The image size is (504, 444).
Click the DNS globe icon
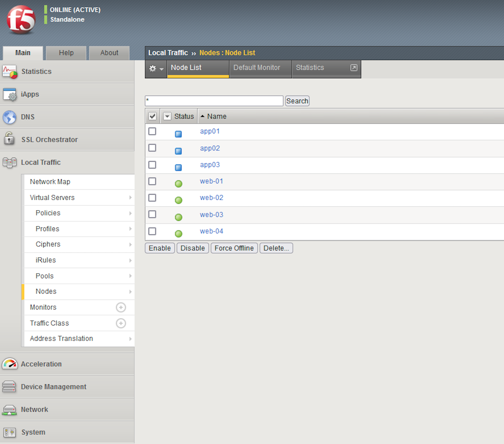(x=9, y=117)
